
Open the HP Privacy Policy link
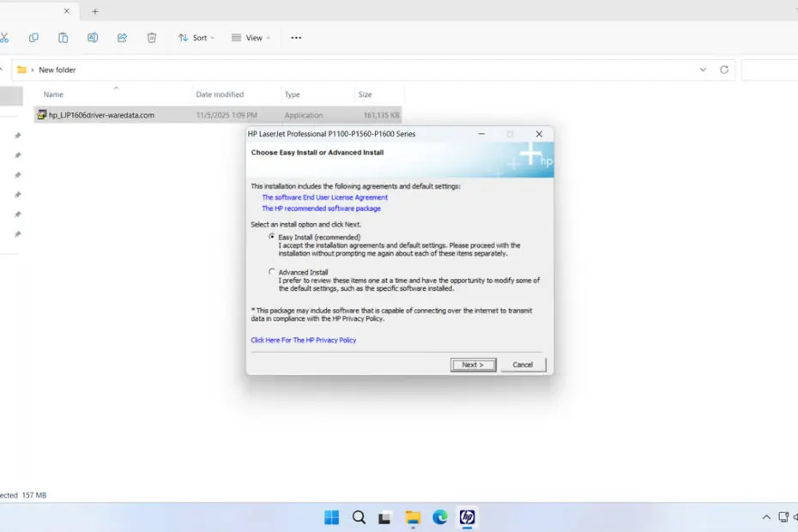(x=302, y=340)
